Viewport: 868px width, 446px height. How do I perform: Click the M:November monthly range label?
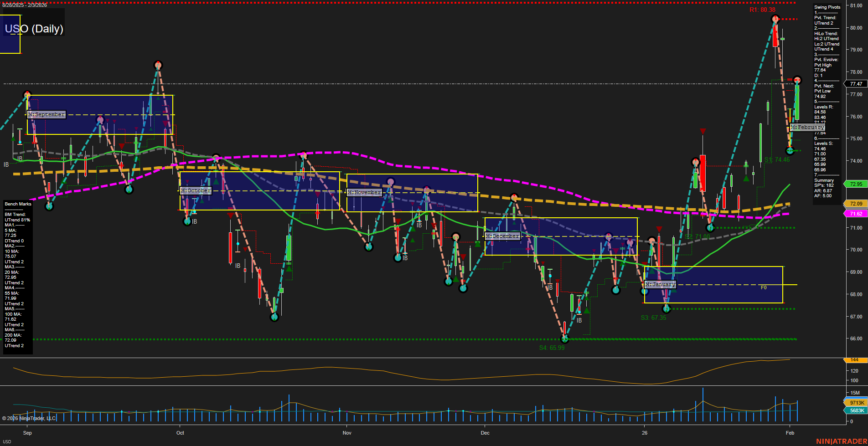364,192
